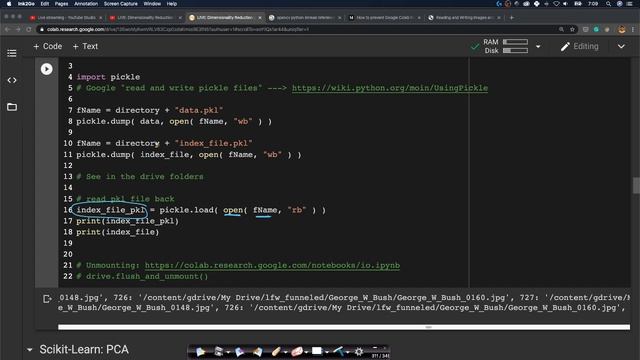
Task: Click the 'print(index_file)' code line
Action: point(118,232)
